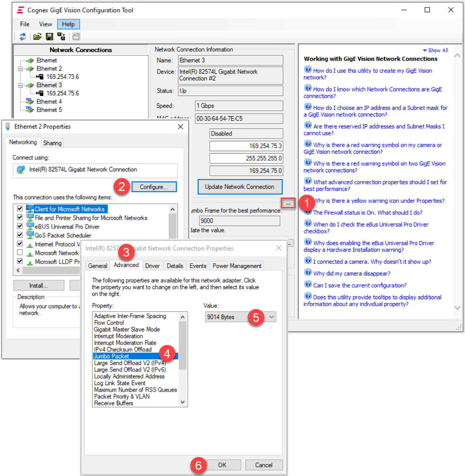465x476 pixels.
Task: Click the Configure... button
Action: pyautogui.click(x=154, y=187)
